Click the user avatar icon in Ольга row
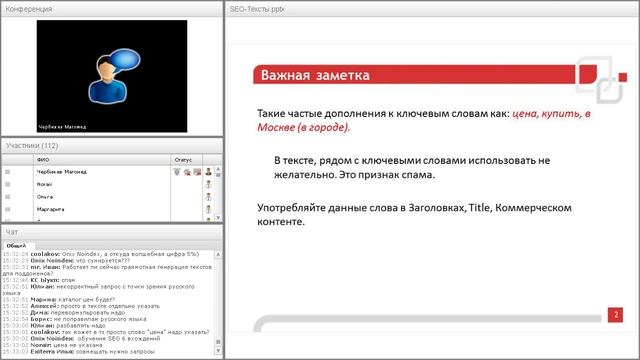This screenshot has width=640, height=360. pos(209,197)
